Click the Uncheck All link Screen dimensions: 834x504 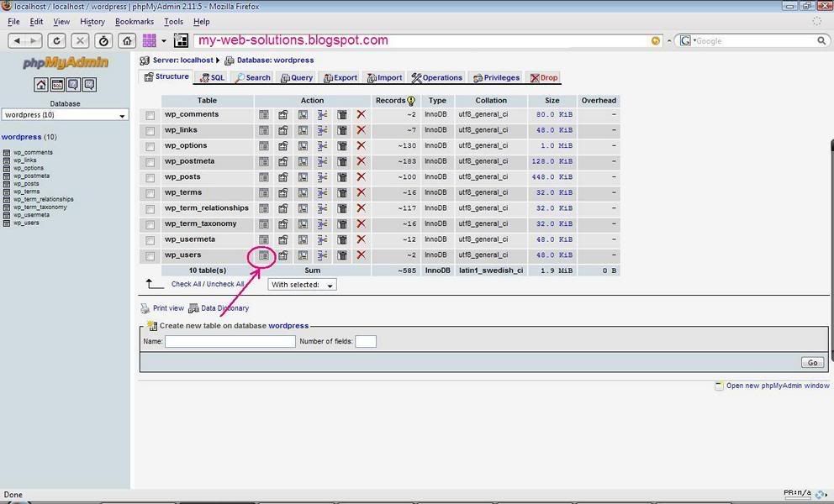[225, 285]
